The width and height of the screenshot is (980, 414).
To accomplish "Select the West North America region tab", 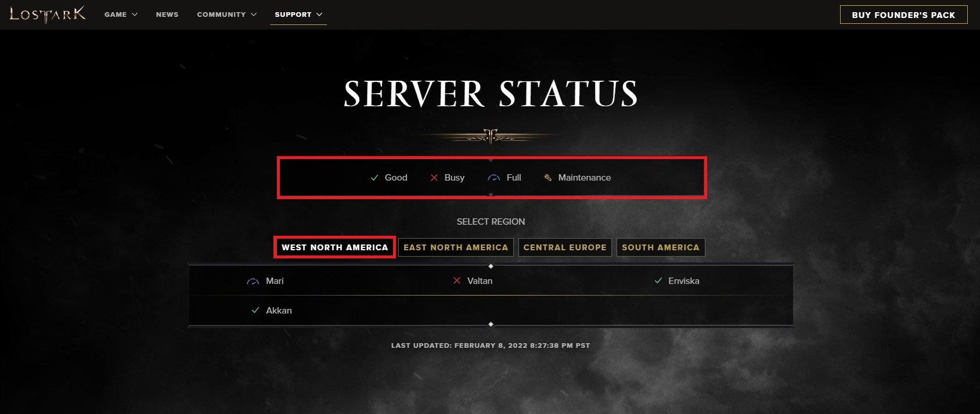I will coord(335,247).
